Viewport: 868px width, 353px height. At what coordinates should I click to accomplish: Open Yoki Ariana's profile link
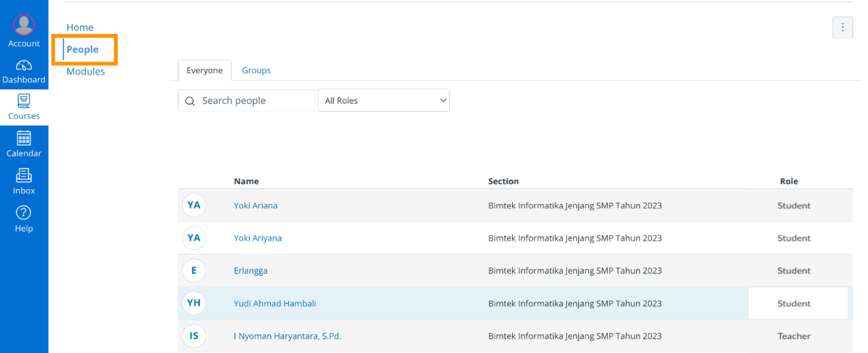coord(256,205)
